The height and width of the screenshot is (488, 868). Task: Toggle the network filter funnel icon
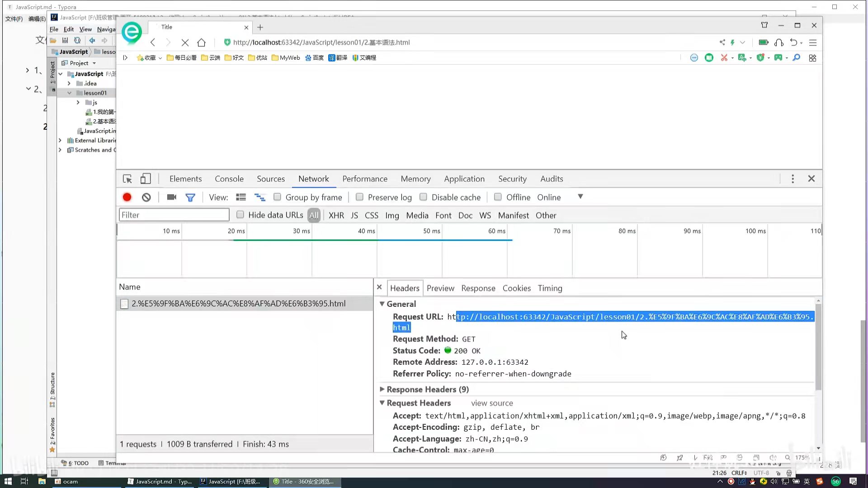[x=190, y=197]
